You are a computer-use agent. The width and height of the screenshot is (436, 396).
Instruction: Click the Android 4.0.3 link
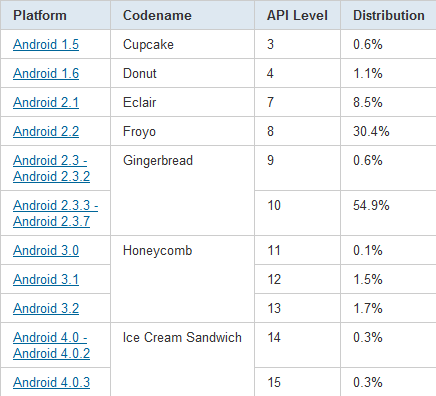[x=51, y=382]
